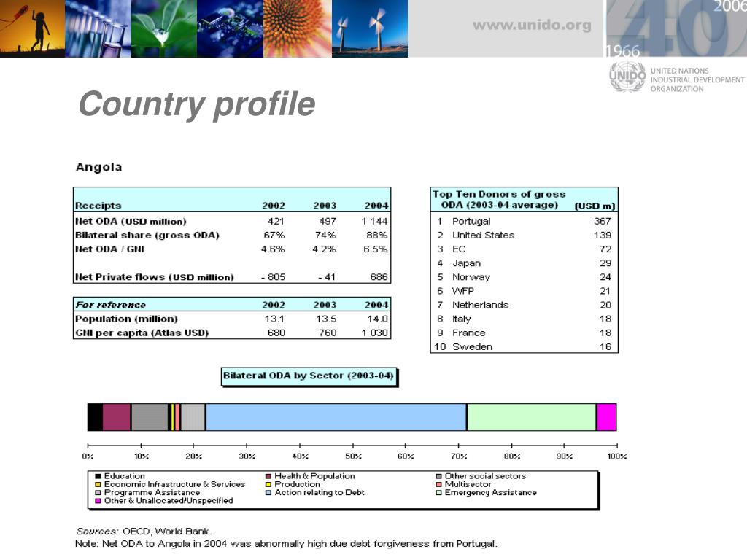Click 'GNI per capita (Atlas USD)' row label
Image resolution: width=747 pixels, height=560 pixels.
pyautogui.click(x=142, y=332)
